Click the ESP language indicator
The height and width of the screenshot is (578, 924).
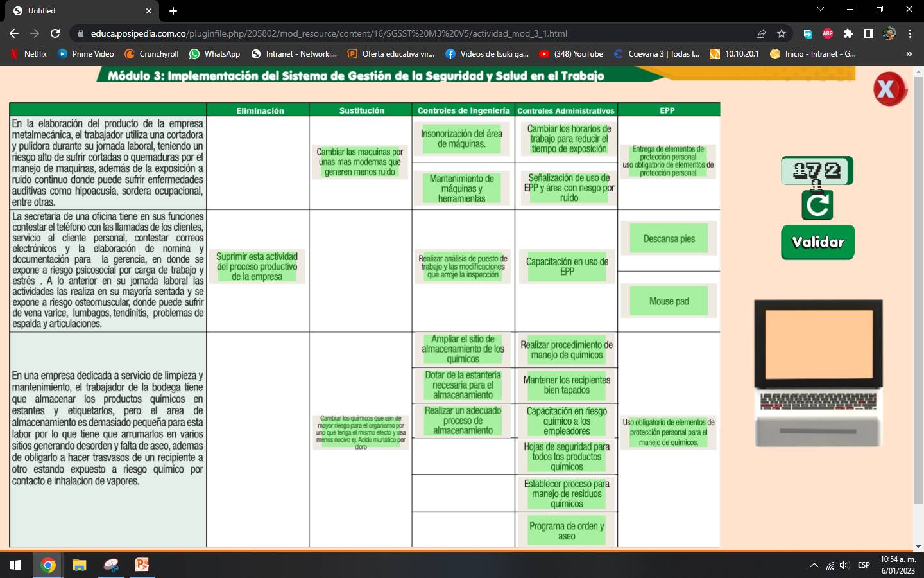pos(864,565)
